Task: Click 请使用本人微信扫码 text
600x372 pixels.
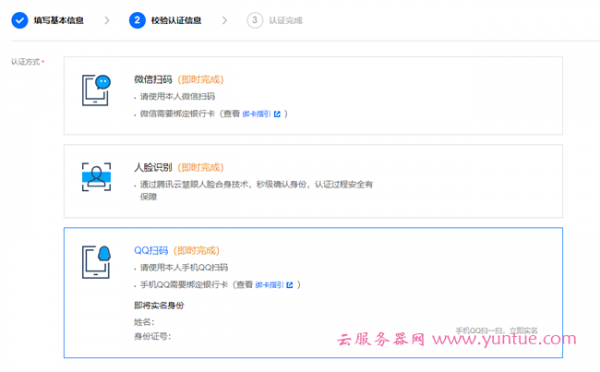Action: [x=178, y=96]
